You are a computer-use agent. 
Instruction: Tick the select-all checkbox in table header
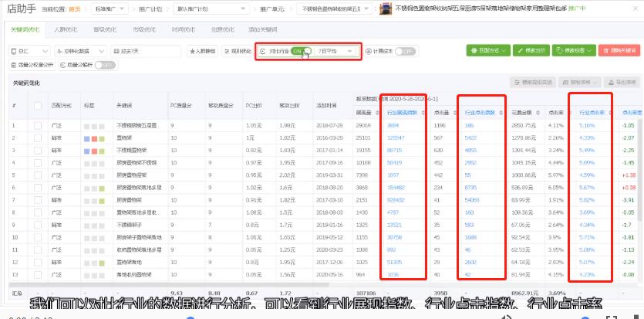click(38, 106)
